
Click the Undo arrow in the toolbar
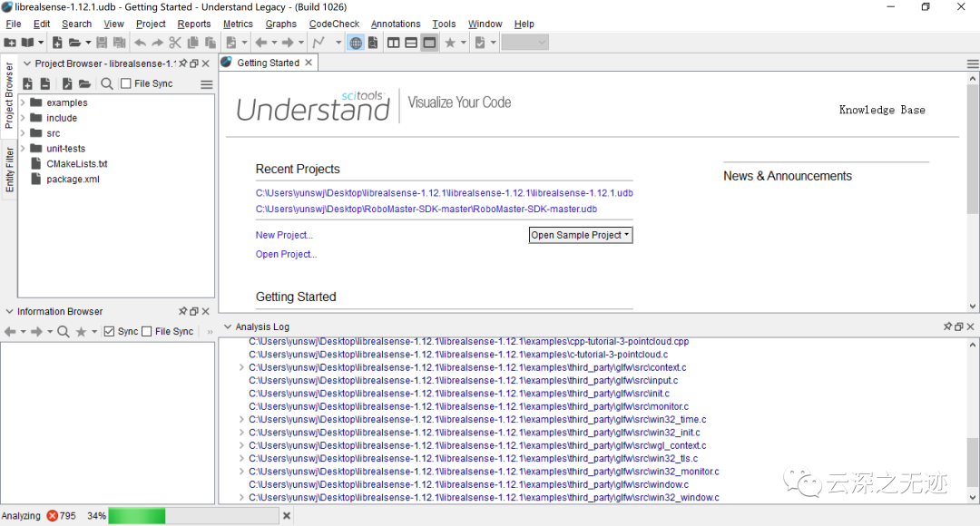[x=140, y=43]
